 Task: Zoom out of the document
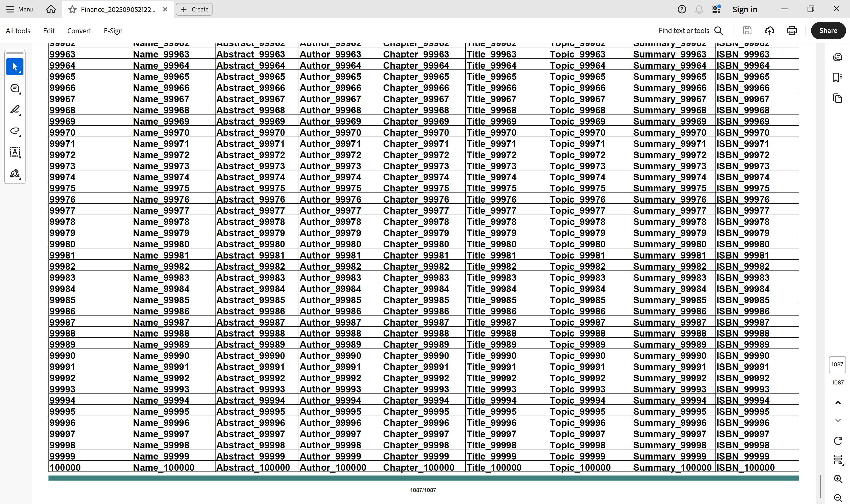tap(838, 498)
